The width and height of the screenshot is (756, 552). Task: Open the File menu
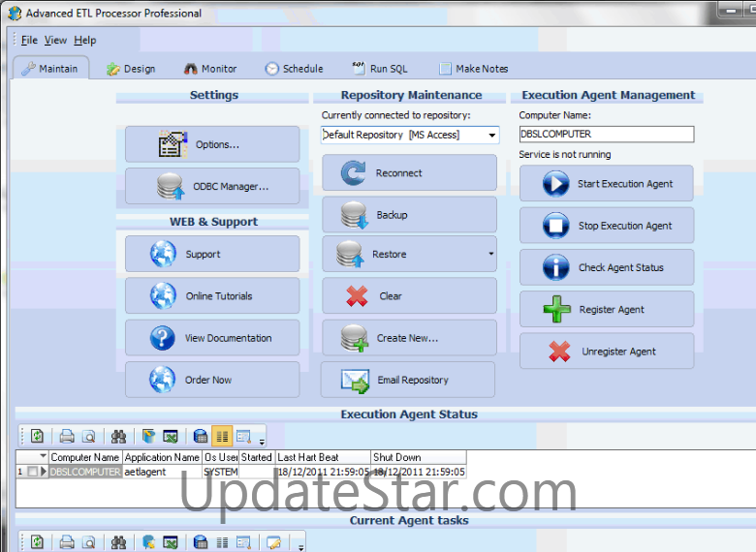click(x=29, y=40)
